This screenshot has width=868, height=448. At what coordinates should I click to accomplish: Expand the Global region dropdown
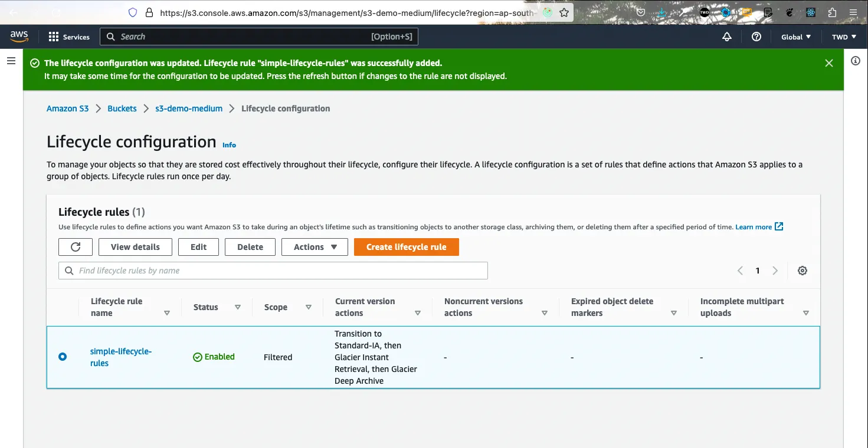click(796, 37)
